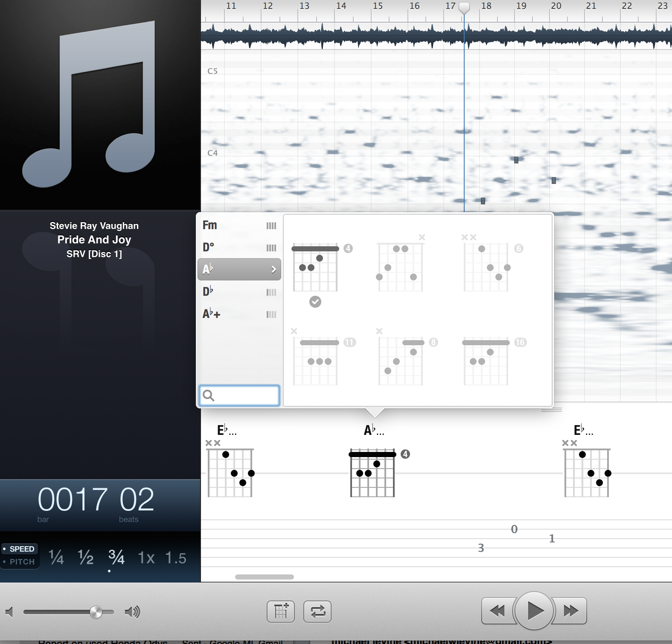Choose the open-position A-flat voicing
Image resolution: width=672 pixels, height=644 pixels.
401,263
